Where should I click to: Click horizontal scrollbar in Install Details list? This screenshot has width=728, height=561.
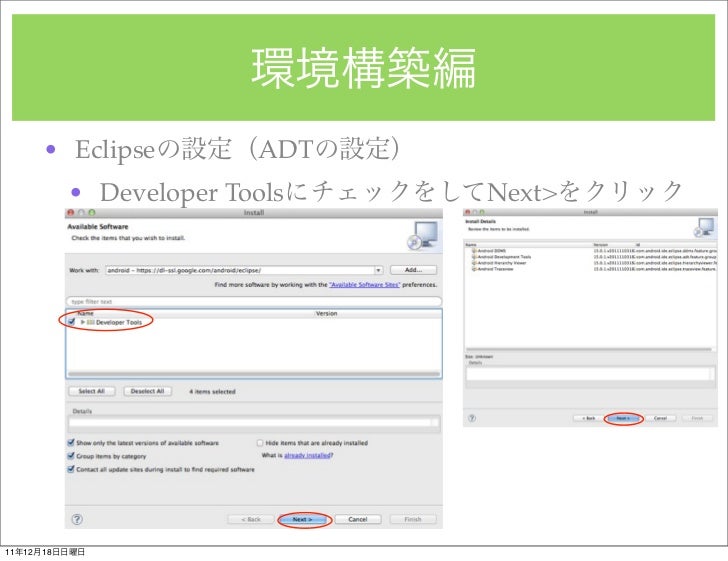click(x=589, y=349)
